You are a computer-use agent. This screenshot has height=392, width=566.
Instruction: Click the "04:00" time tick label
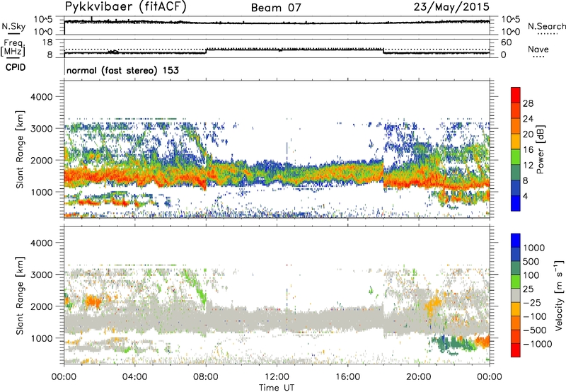tap(134, 377)
